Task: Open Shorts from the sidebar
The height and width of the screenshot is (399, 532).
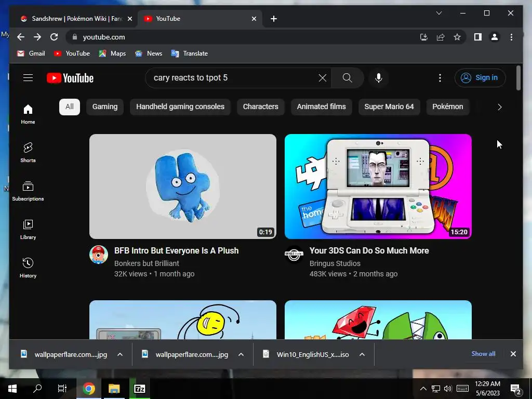Action: click(x=28, y=153)
